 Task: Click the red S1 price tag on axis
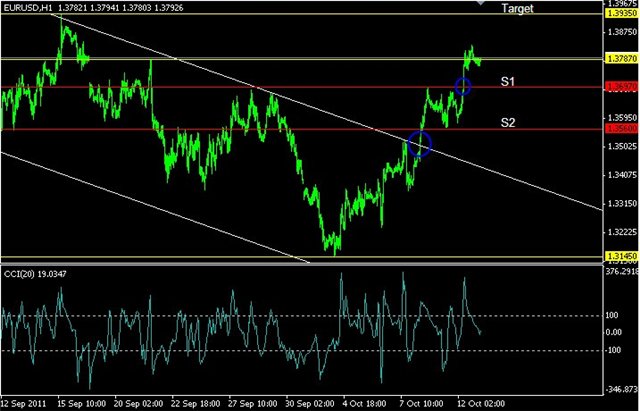[x=621, y=88]
